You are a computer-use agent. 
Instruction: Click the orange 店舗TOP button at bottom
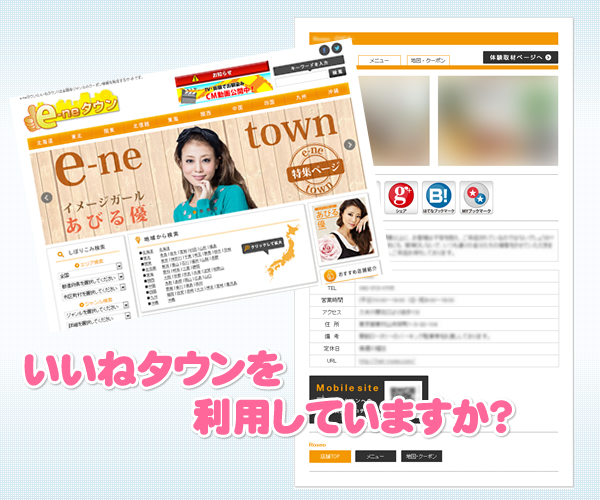[330, 456]
